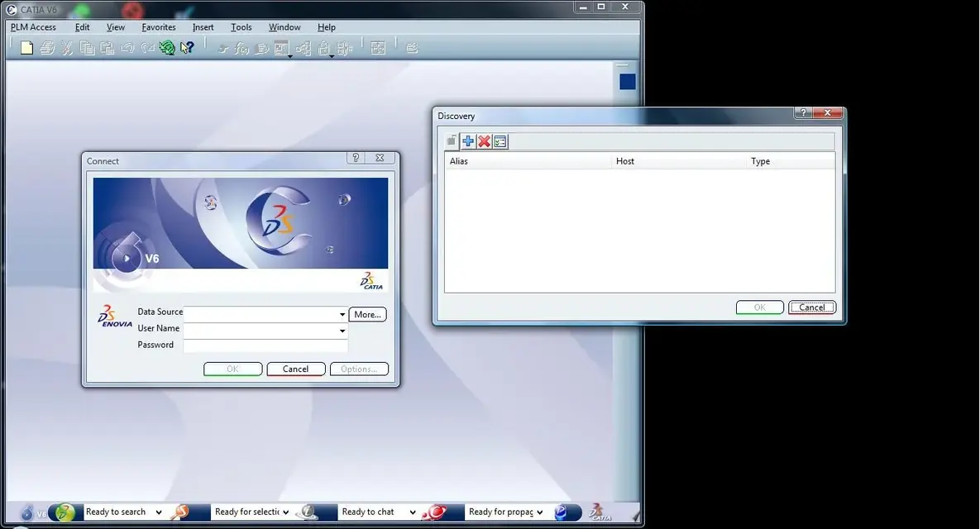Click the orange selection icon in status bar
The height and width of the screenshot is (529, 980).
point(180,512)
